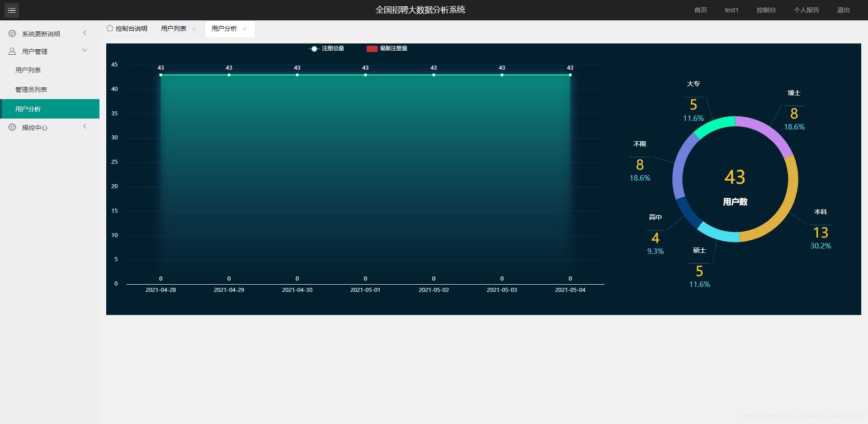Open 控制台 in top navigation
This screenshot has height=424, width=868.
coord(766,10)
